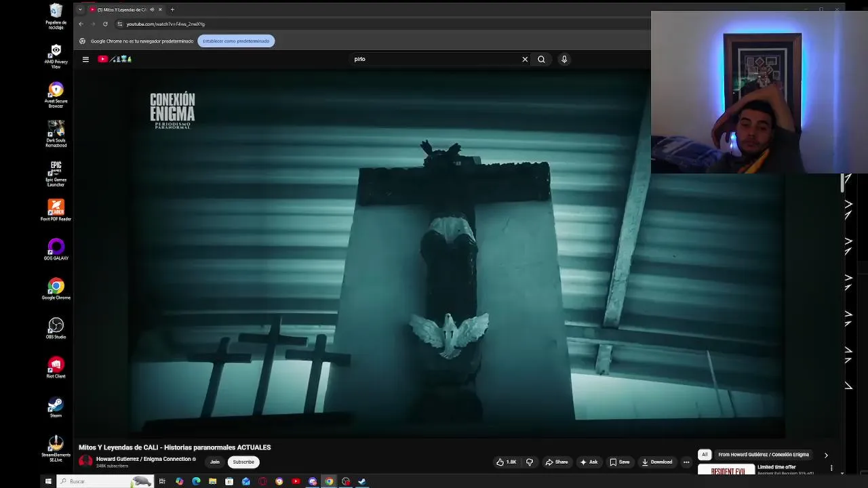Mute the tab via speaker icon
Image resolution: width=868 pixels, height=488 pixels.
[x=152, y=9]
